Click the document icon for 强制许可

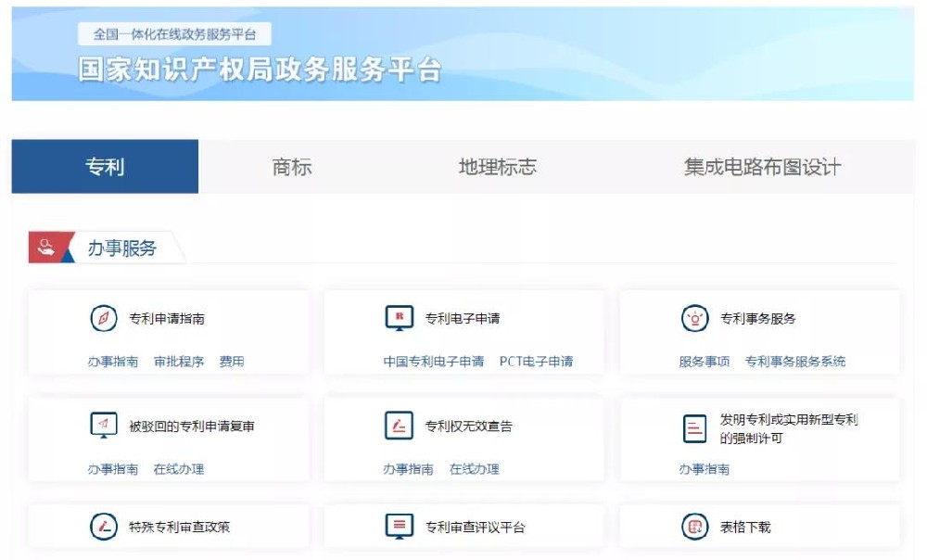point(694,428)
